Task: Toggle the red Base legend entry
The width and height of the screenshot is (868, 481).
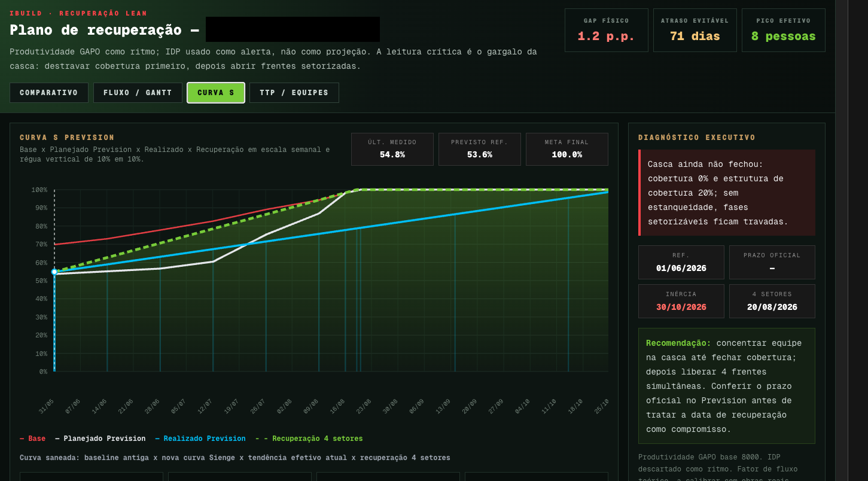Action: (x=32, y=439)
